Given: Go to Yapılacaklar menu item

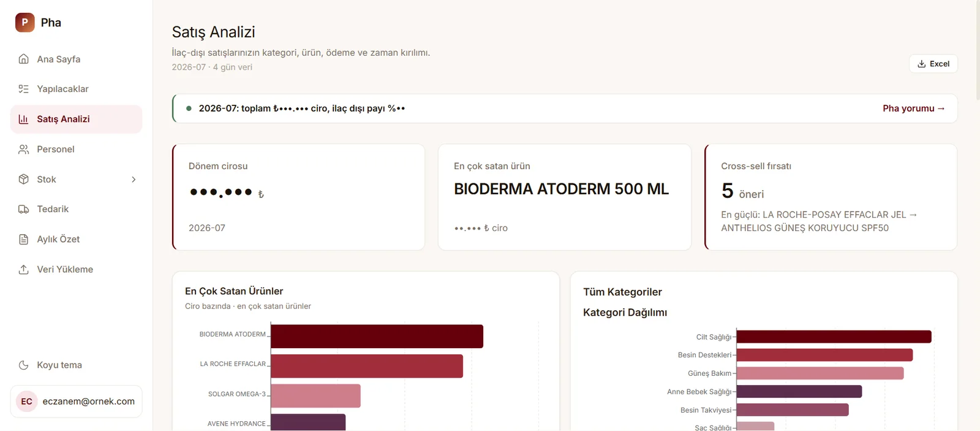Looking at the screenshot, I should (x=76, y=89).
